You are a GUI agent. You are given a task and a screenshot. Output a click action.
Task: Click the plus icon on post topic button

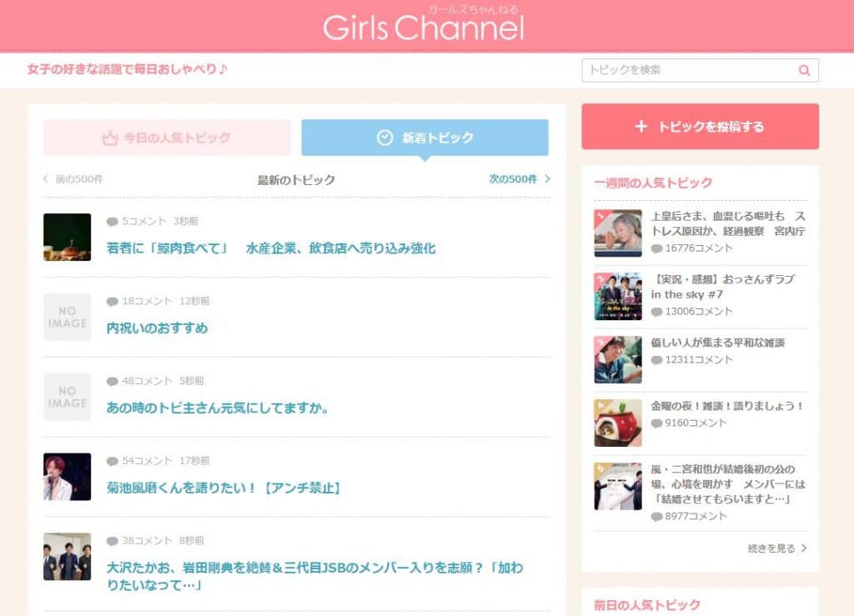640,127
